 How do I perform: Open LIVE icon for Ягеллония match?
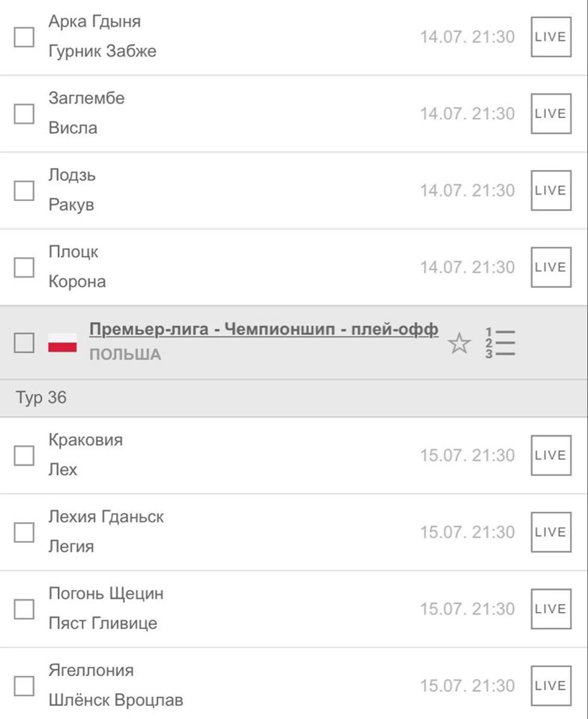pyautogui.click(x=551, y=686)
